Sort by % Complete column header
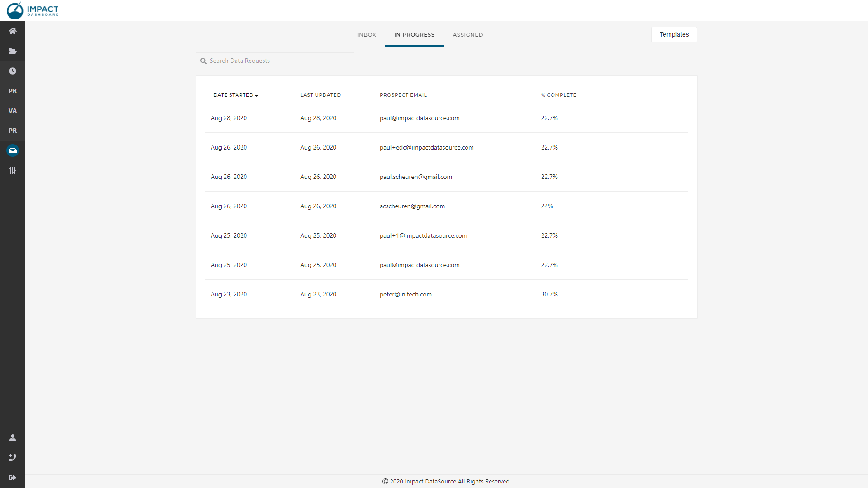The height and width of the screenshot is (488, 868). coord(558,95)
